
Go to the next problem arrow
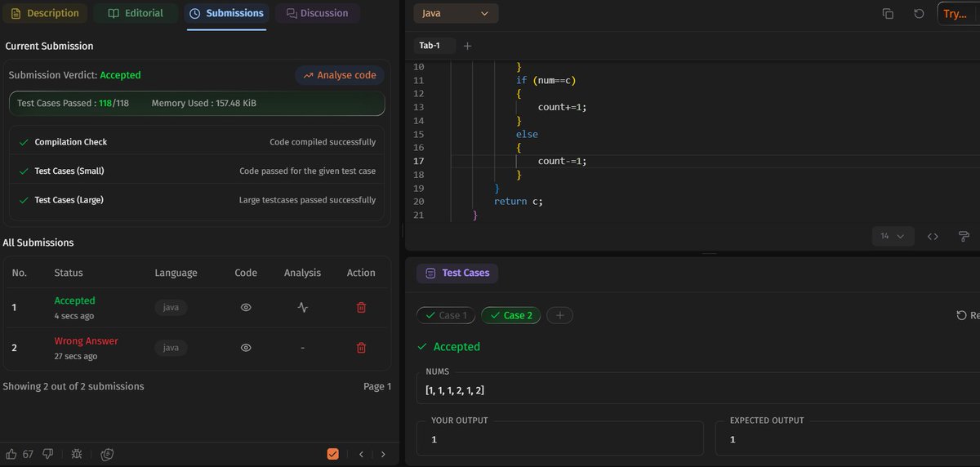pos(383,454)
